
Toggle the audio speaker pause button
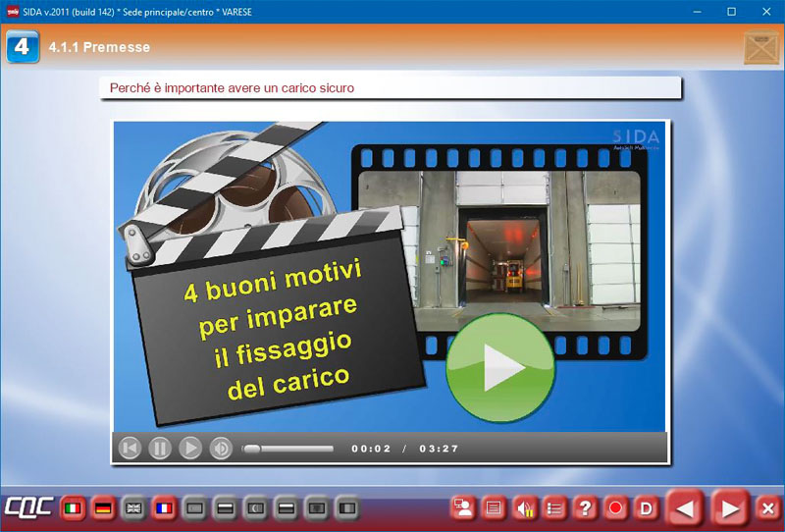[525, 508]
